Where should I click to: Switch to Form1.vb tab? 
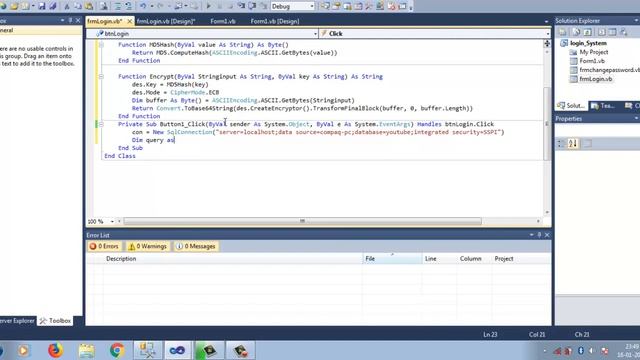click(x=223, y=21)
